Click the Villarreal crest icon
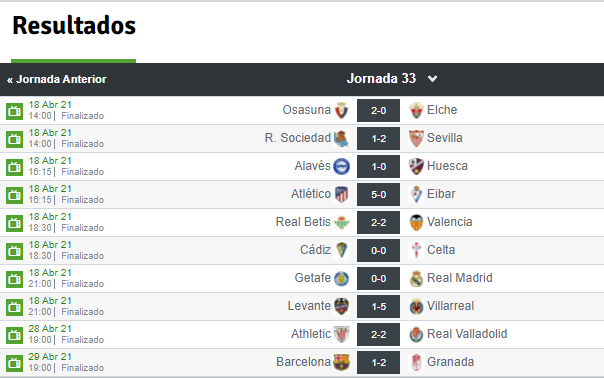604x378 pixels. [x=416, y=307]
